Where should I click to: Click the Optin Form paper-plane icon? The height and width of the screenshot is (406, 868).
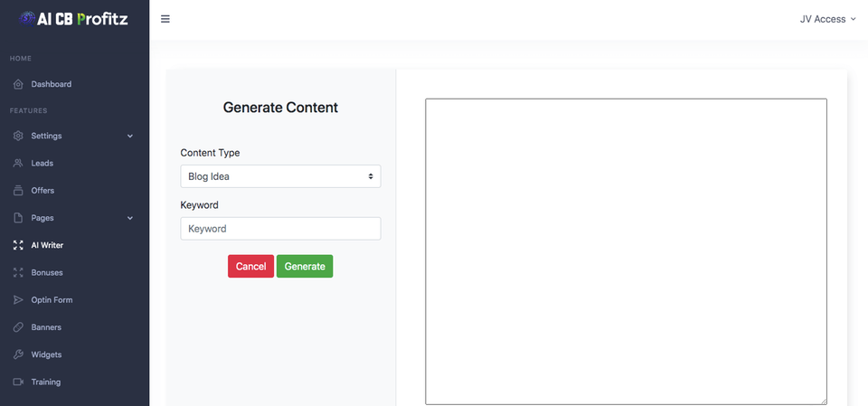point(18,299)
